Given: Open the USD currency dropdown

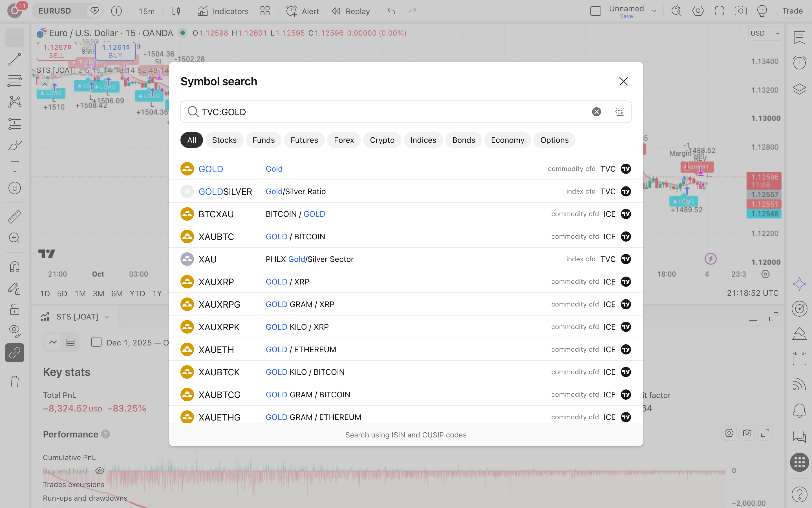Looking at the screenshot, I should tap(765, 33).
